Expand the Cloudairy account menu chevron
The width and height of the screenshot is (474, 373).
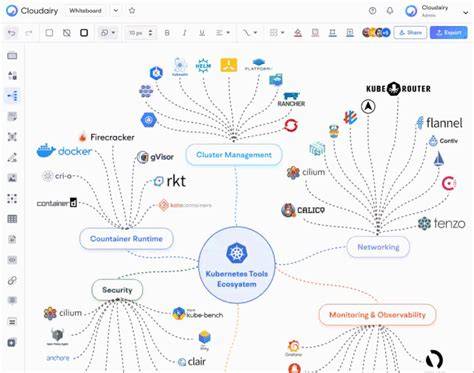(x=465, y=13)
